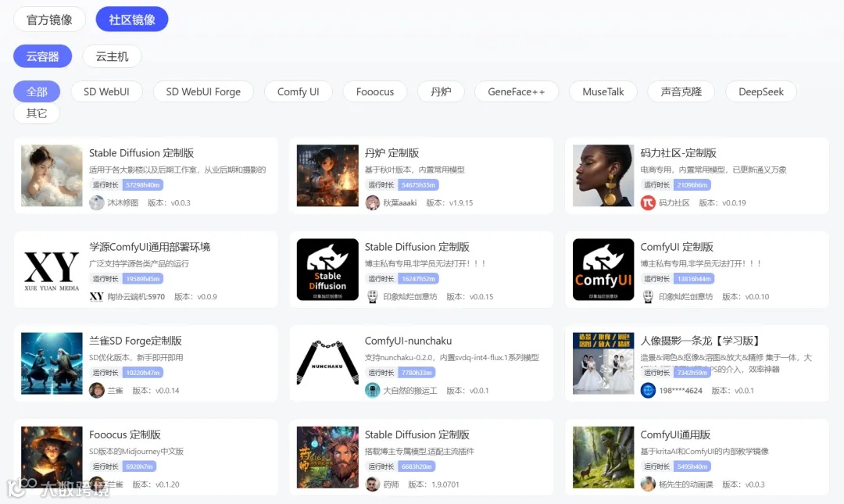Image resolution: width=844 pixels, height=504 pixels.
Task: Open the 码力社区-定制版 portrait thumbnail
Action: [603, 176]
